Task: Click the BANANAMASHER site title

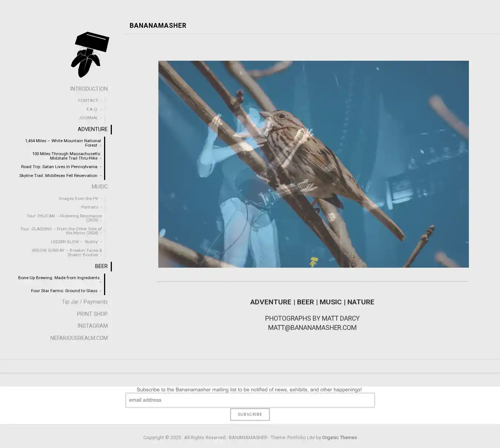Action: click(x=158, y=26)
